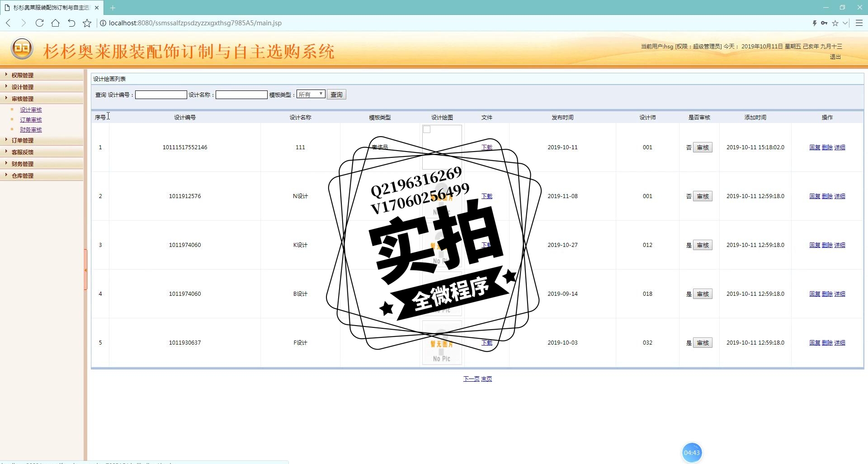The image size is (868, 464).
Task: Download file for F设计 row
Action: point(487,343)
